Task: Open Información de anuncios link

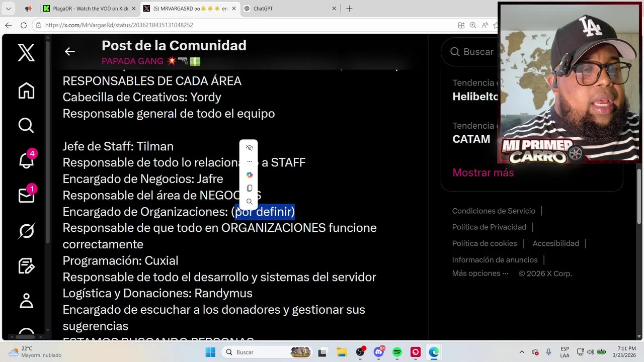Action: [495, 260]
